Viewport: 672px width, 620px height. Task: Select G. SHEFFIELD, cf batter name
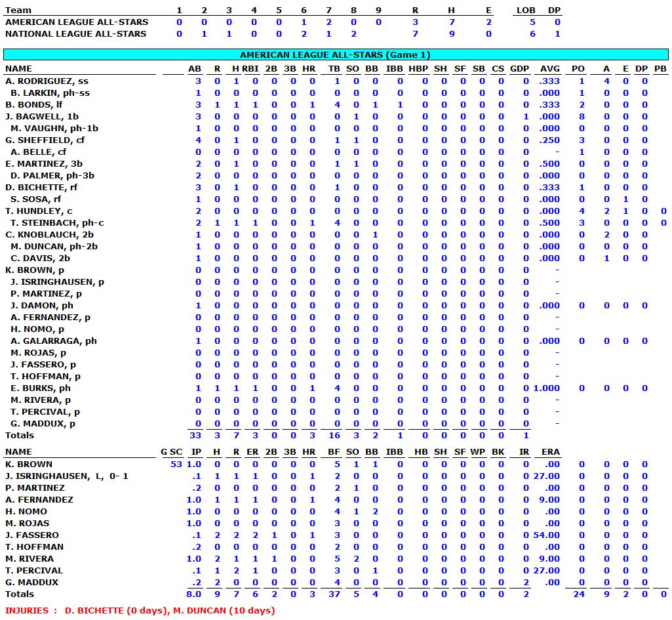pos(45,140)
